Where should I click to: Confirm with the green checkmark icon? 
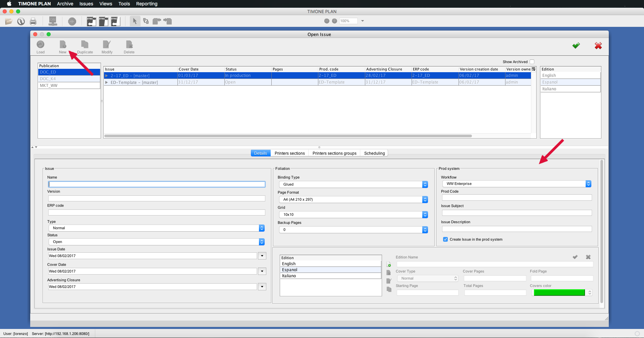coord(576,45)
